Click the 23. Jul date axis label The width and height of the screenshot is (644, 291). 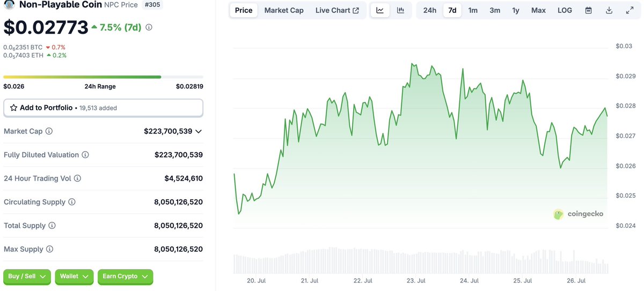coord(416,281)
